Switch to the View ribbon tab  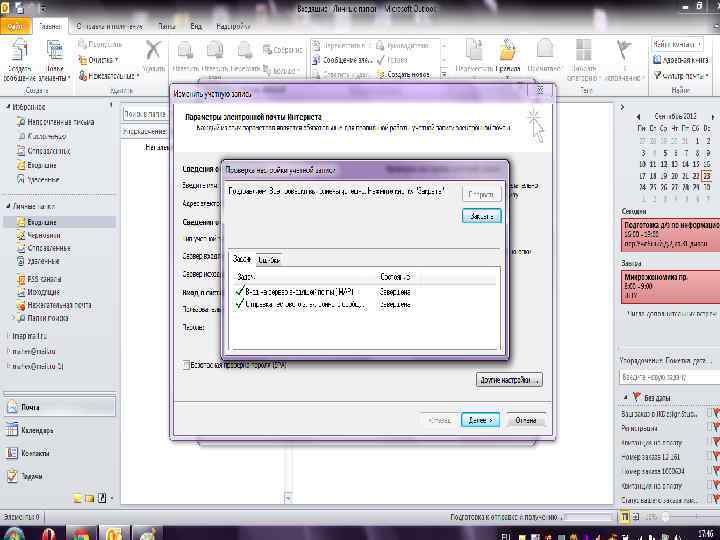point(196,26)
